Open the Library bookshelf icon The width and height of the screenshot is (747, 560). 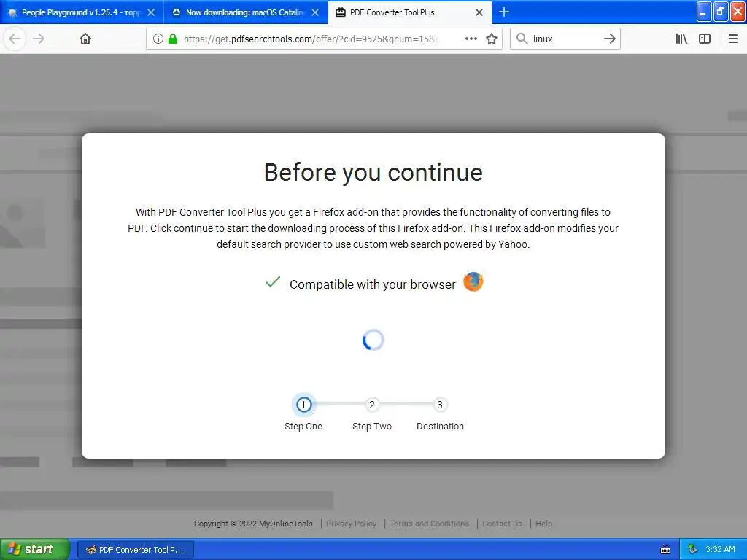(681, 39)
